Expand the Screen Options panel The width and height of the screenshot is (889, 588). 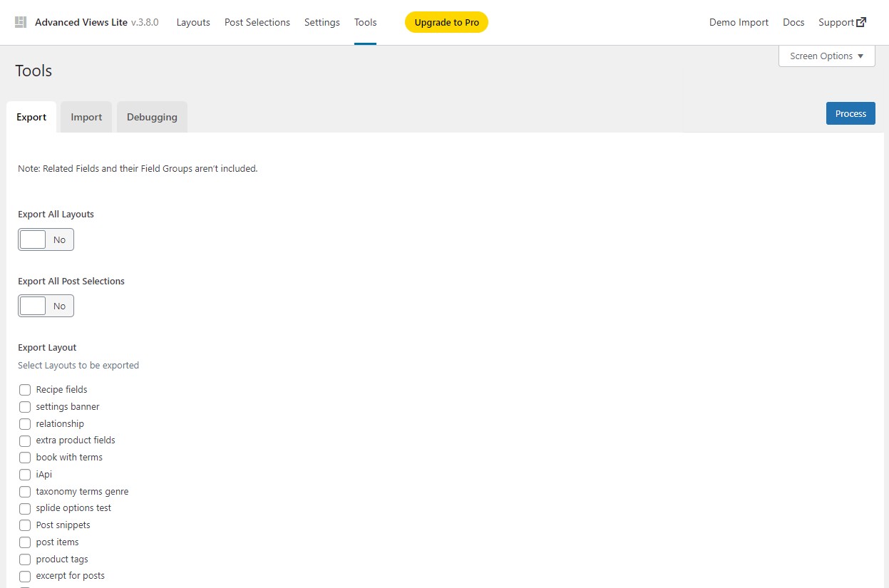point(826,56)
